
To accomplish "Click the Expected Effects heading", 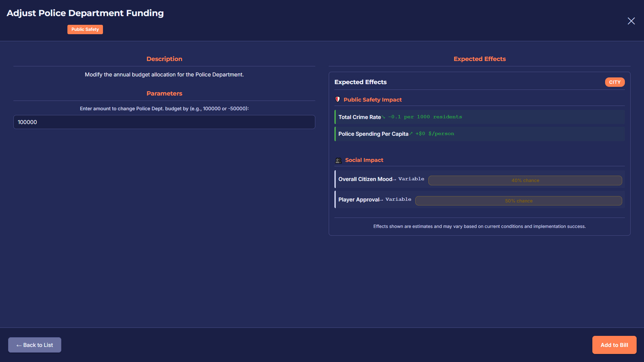I will 361,82.
